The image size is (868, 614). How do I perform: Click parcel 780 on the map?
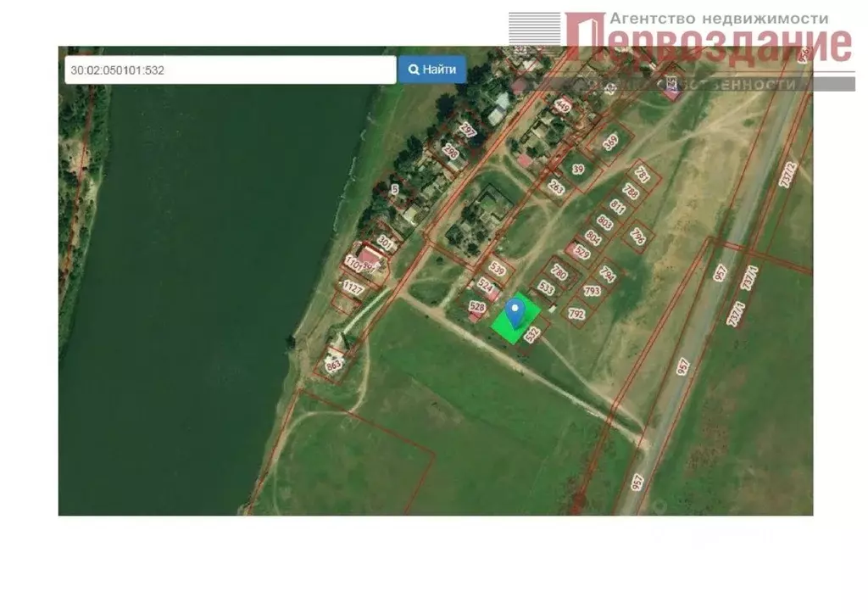point(559,272)
